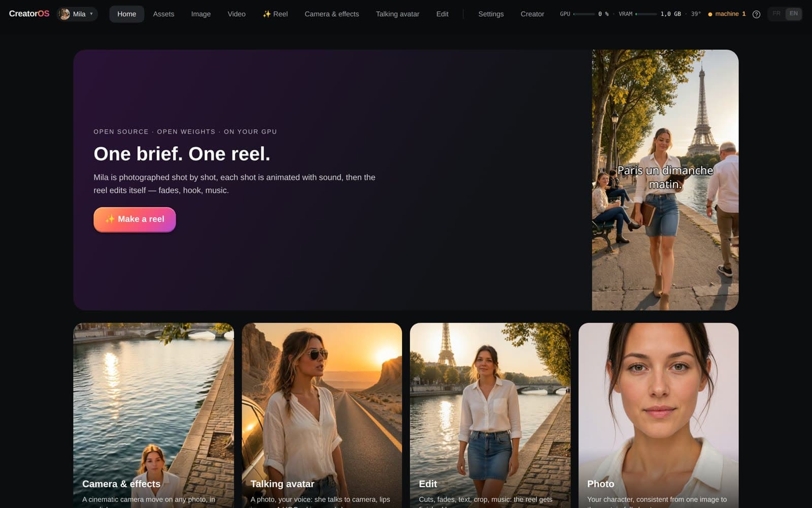Screen dimensions: 812x508
Task: Click the Make a reel button
Action: point(134,219)
